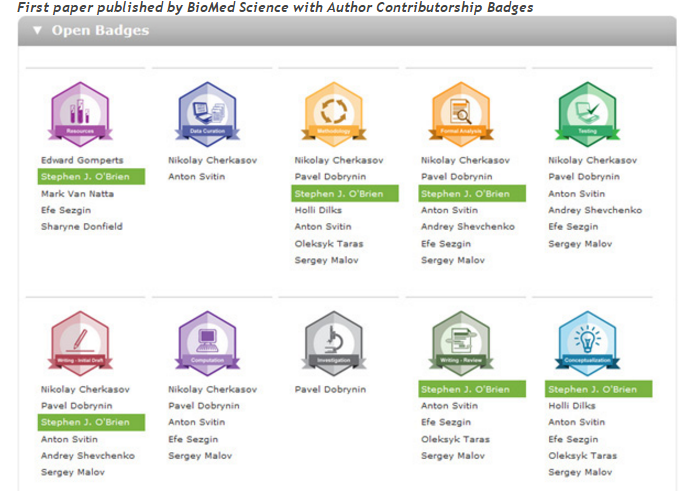The width and height of the screenshot is (689, 491).
Task: Click Efe Sezgin under Testing badge
Action: [x=573, y=226]
